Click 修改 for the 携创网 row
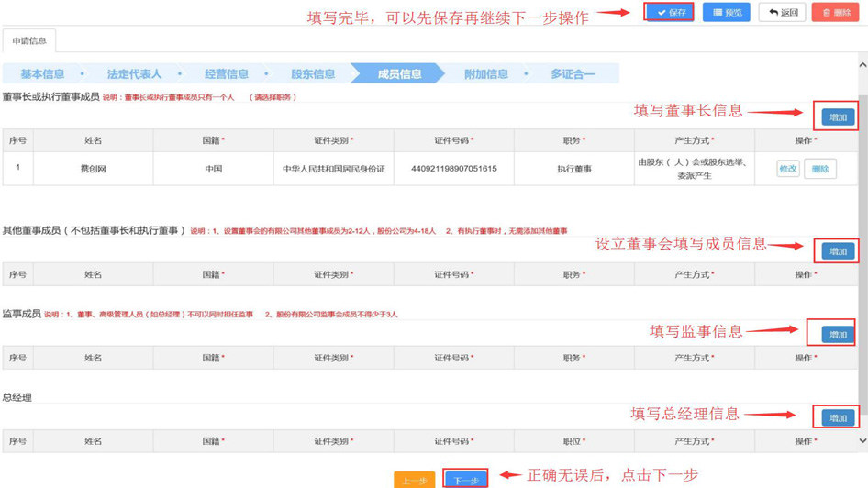The image size is (868, 488). [x=787, y=169]
